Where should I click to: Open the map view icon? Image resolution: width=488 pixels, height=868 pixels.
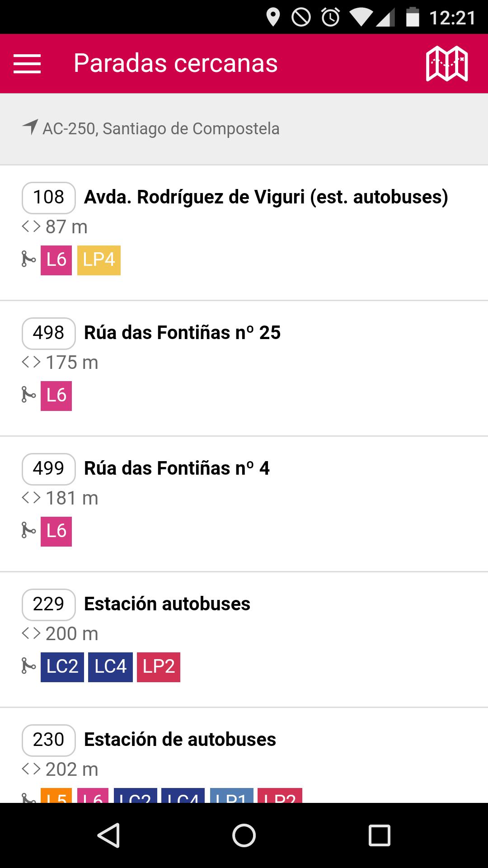click(446, 63)
